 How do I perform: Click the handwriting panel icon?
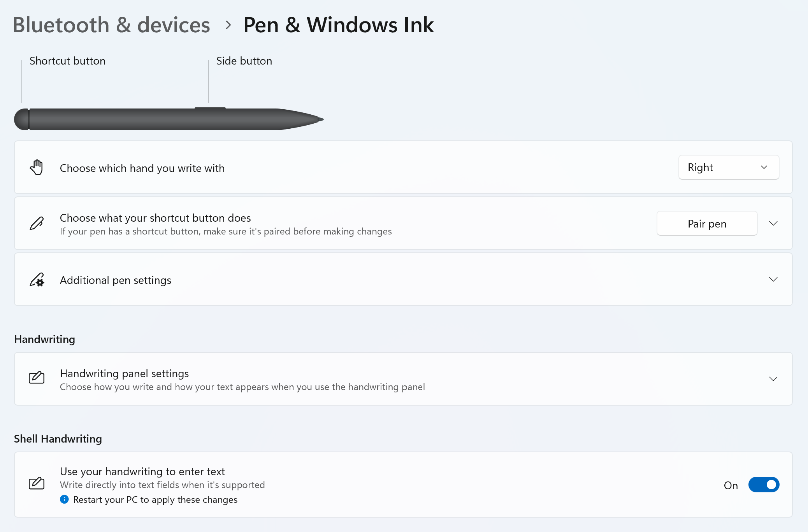[36, 378]
